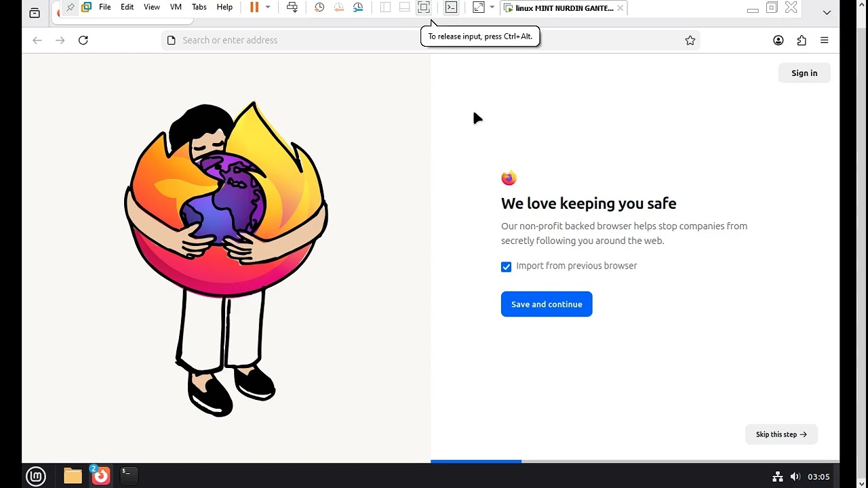Expand the stretch guest dropdown arrow

pyautogui.click(x=492, y=7)
